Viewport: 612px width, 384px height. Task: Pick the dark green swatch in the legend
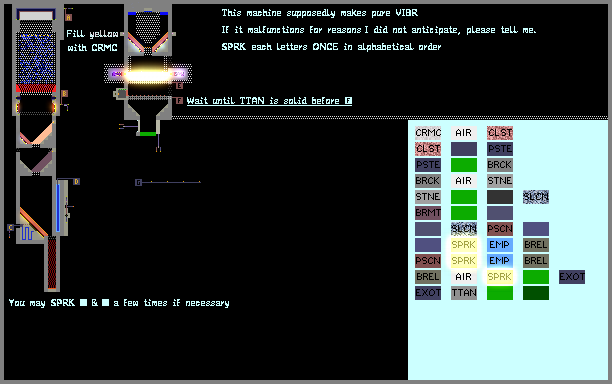[x=536, y=293]
